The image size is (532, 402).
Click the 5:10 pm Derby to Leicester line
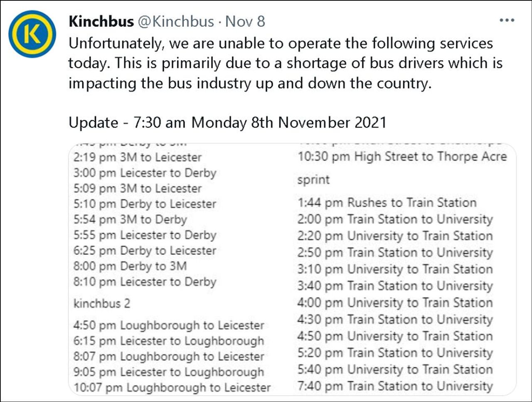pyautogui.click(x=145, y=204)
